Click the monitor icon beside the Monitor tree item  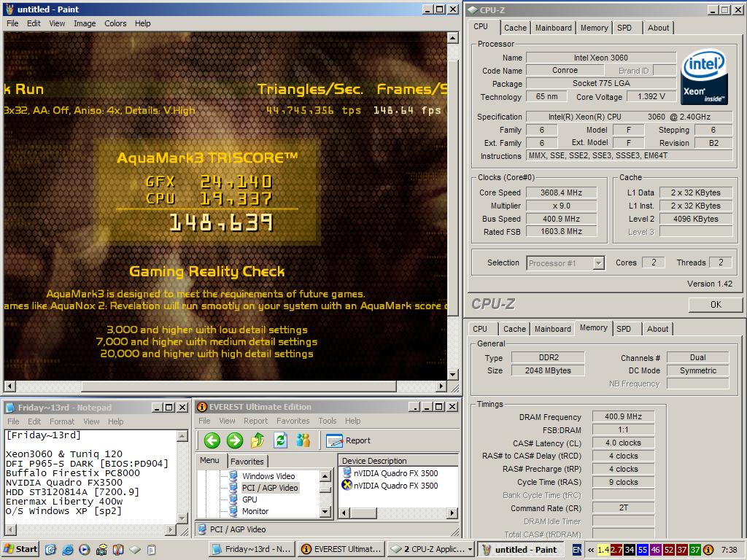233,511
